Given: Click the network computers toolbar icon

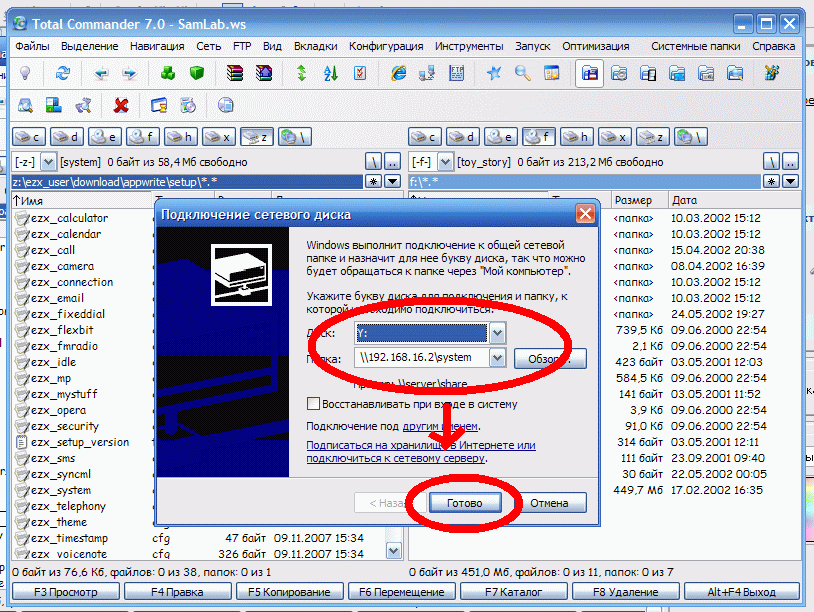Looking at the screenshot, I should [427, 74].
